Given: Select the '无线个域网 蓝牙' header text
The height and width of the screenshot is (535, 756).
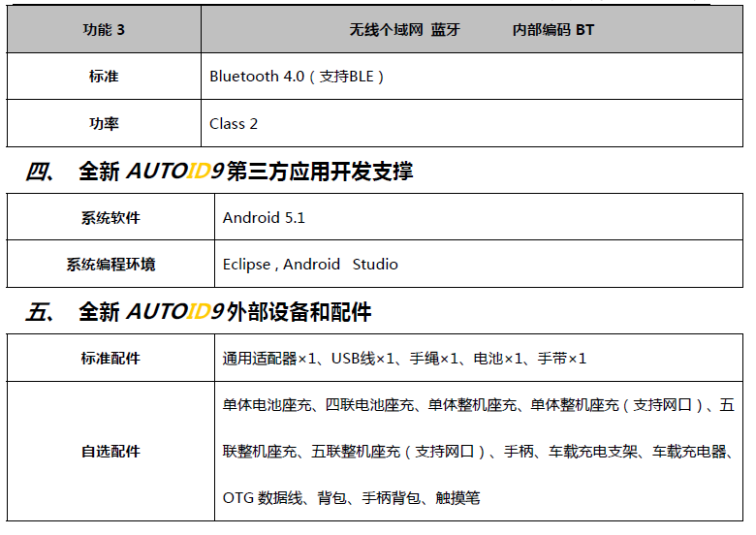Looking at the screenshot, I should tap(404, 30).
